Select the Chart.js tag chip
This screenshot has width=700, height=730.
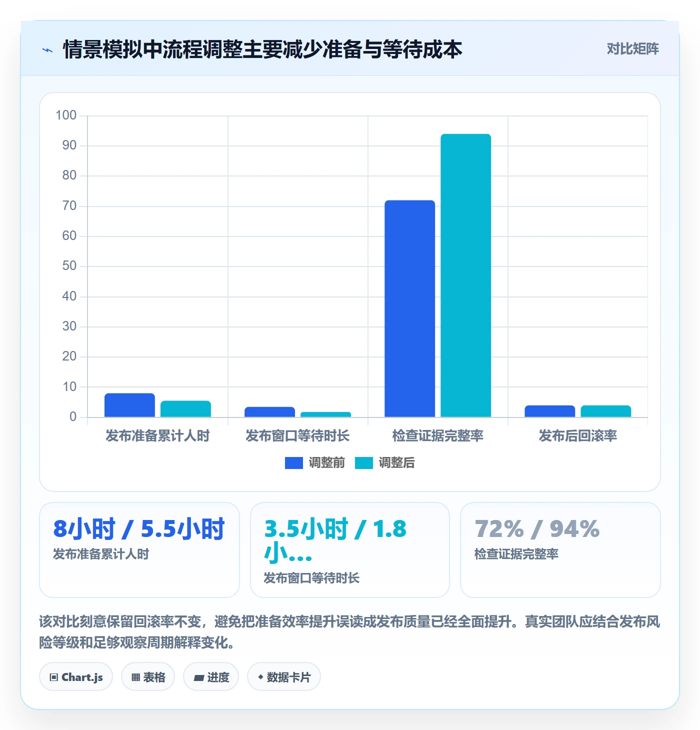76,677
